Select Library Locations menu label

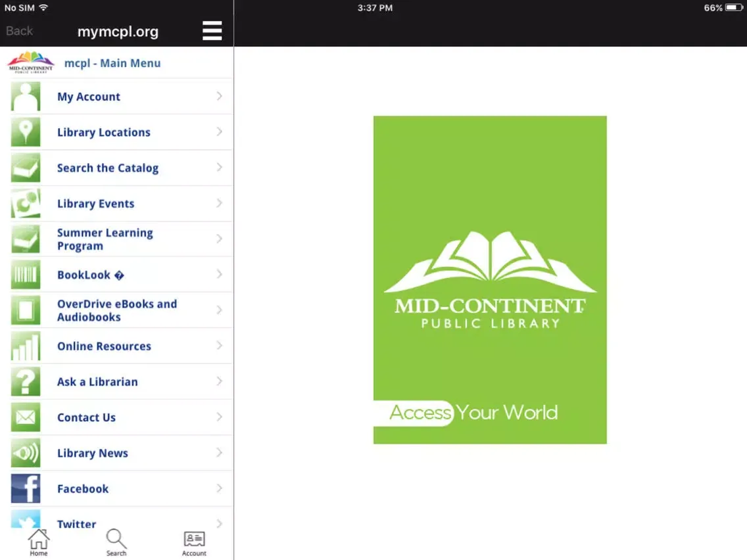click(104, 132)
